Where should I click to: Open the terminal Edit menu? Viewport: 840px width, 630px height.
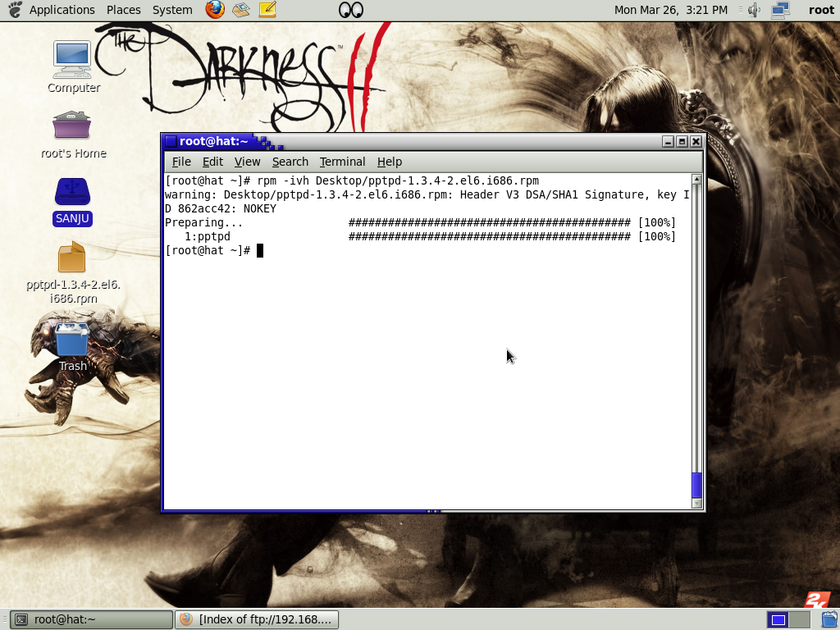212,162
